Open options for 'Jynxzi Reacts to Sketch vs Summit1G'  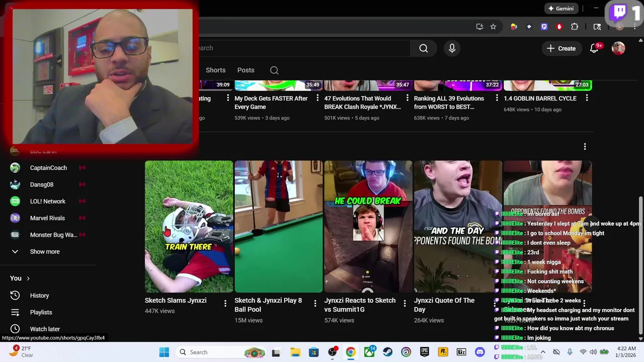point(405,303)
